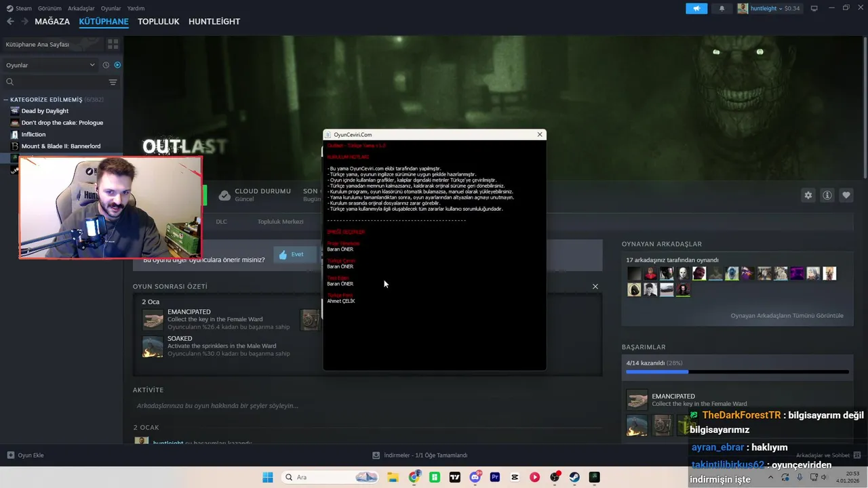Open advanced library filter options
This screenshot has width=868, height=488.
[113, 82]
